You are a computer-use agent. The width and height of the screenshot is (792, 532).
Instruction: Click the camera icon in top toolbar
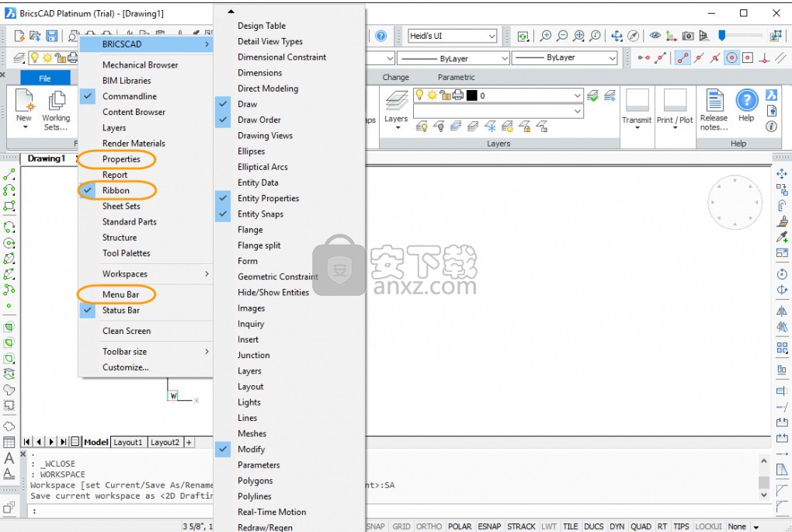point(688,36)
